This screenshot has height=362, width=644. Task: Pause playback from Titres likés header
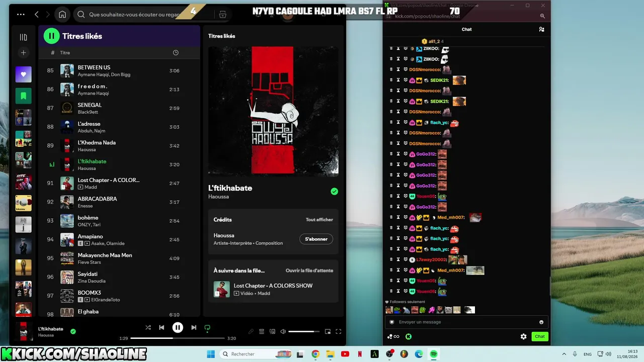(51, 36)
